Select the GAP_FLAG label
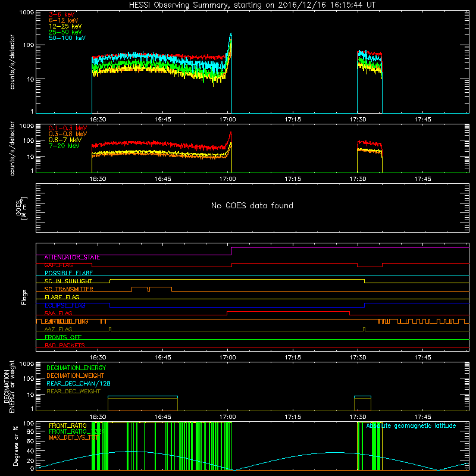 pos(58,265)
